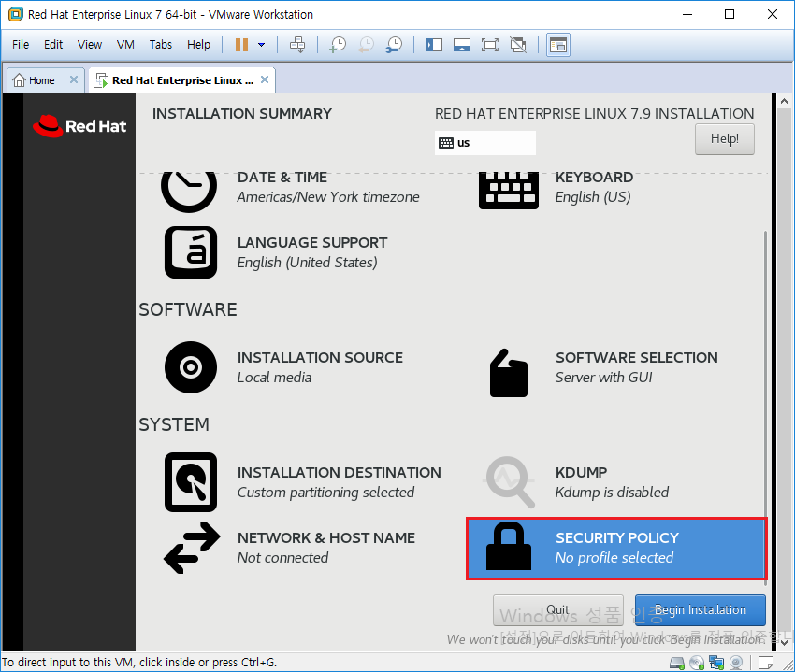Viewport: 795px width, 672px height.
Task: Toggle the thumbnail bar view icon
Action: coord(462,45)
